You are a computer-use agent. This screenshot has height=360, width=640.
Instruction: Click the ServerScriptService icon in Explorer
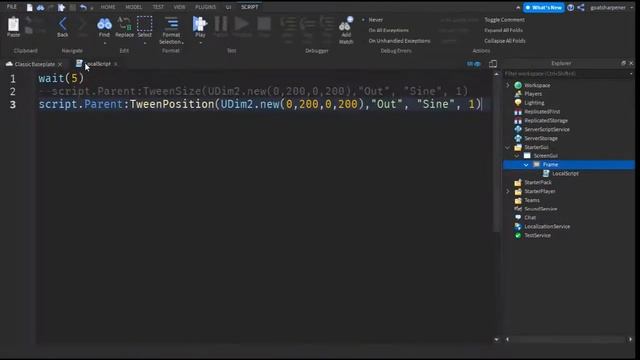(x=518, y=129)
